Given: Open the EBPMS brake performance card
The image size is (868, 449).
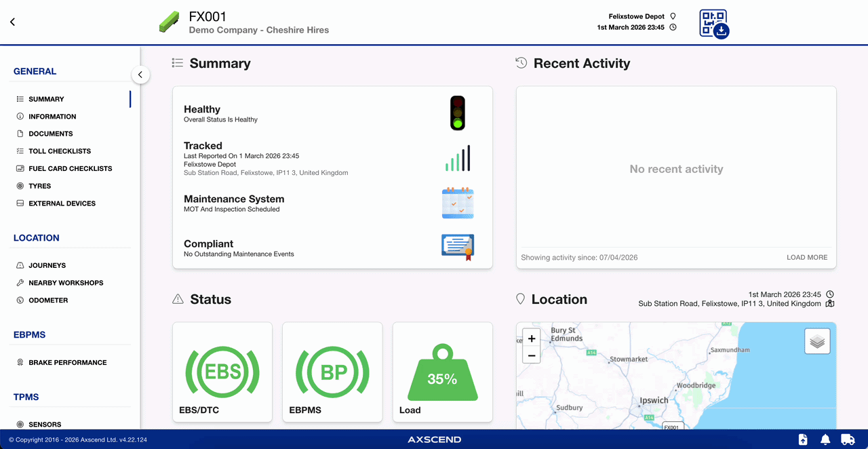Looking at the screenshot, I should coord(332,372).
